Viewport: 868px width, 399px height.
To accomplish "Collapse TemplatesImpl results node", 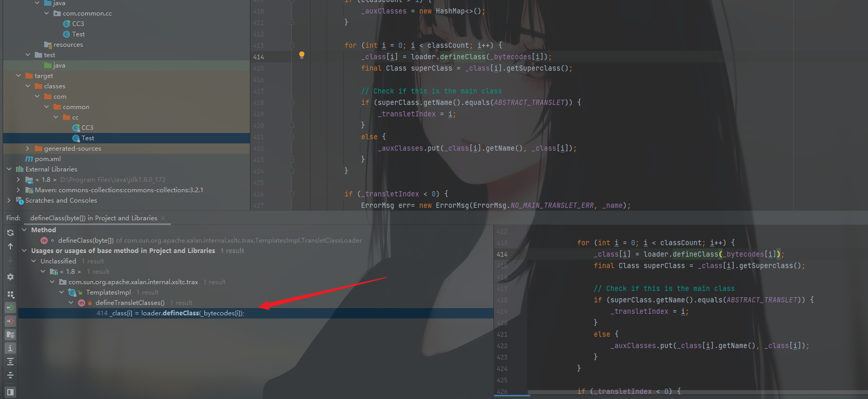I will [x=62, y=292].
